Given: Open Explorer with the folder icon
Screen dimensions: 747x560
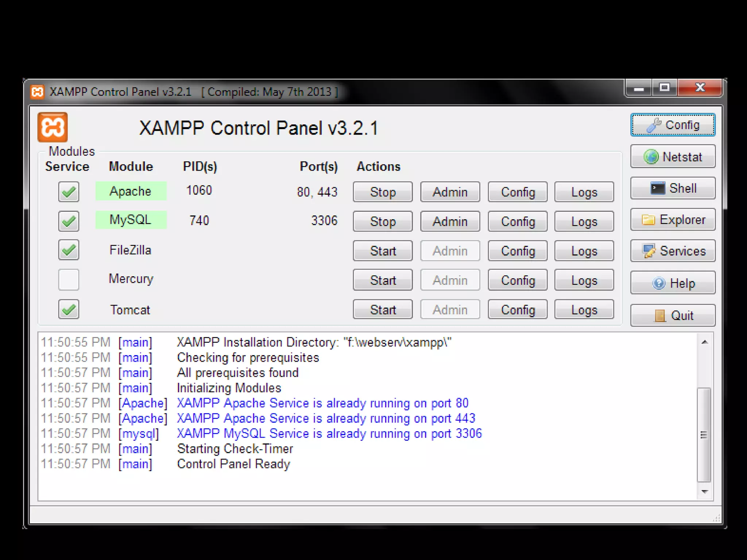Looking at the screenshot, I should click(x=673, y=219).
